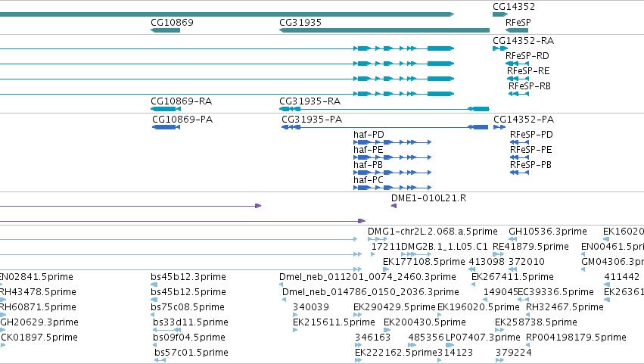Select the DMG2B.1_1.L05.C1 label
Screen dimensions: 644x364
click(444, 247)
